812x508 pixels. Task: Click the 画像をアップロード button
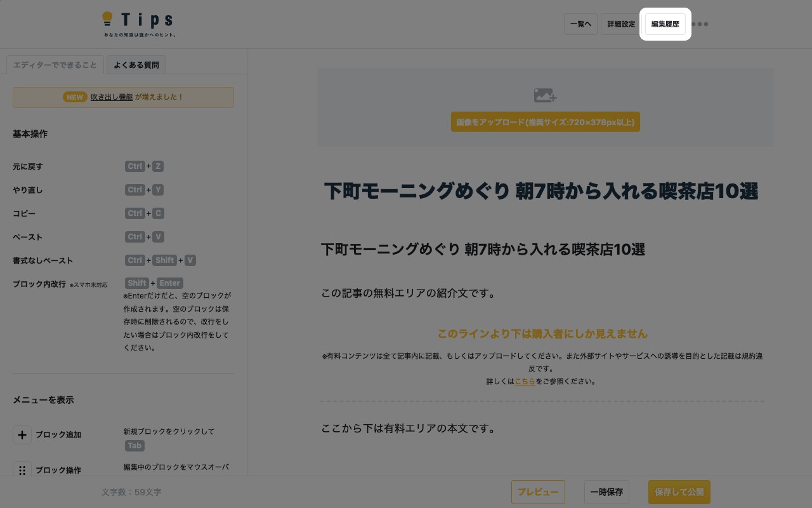point(546,122)
